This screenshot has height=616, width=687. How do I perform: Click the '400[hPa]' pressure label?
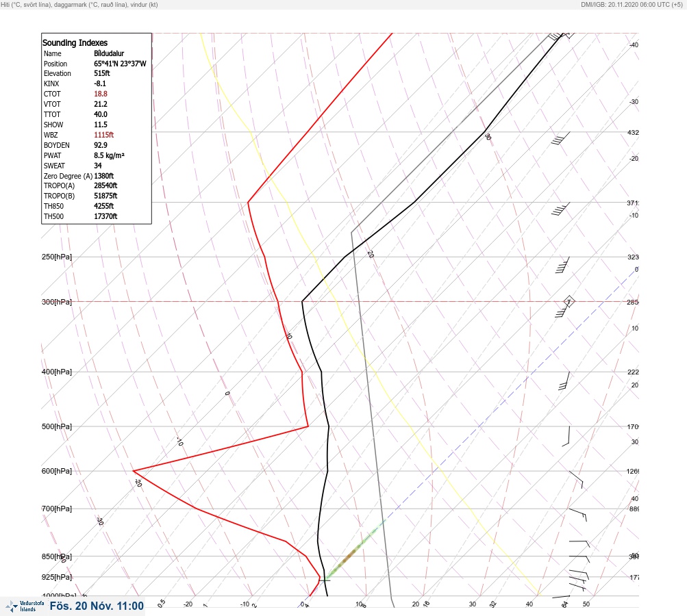pyautogui.click(x=57, y=372)
